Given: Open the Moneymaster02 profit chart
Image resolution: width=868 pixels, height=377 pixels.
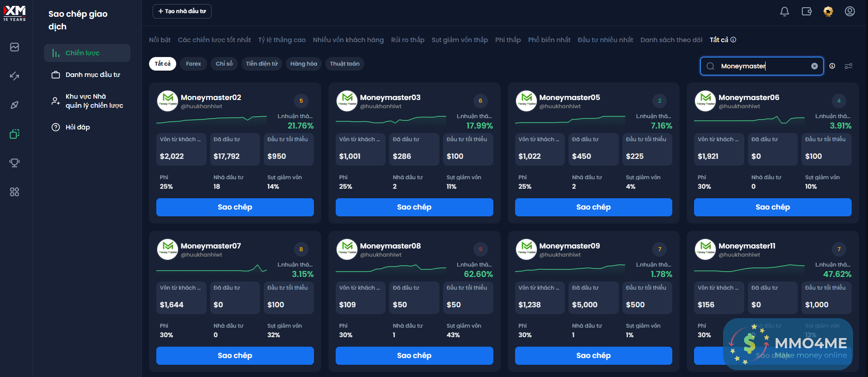Looking at the screenshot, I should [212, 119].
